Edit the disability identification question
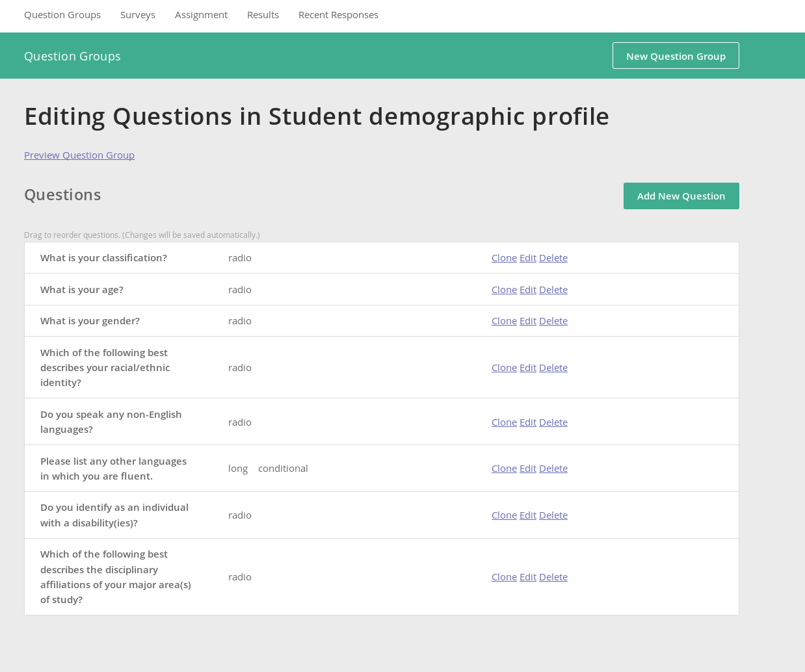The height and width of the screenshot is (672, 805). pyautogui.click(x=528, y=515)
